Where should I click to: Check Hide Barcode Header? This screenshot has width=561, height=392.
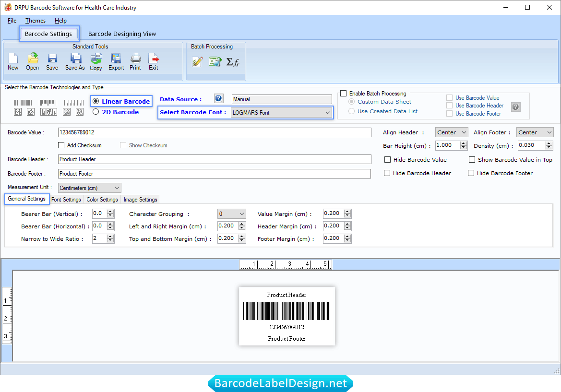coord(387,173)
